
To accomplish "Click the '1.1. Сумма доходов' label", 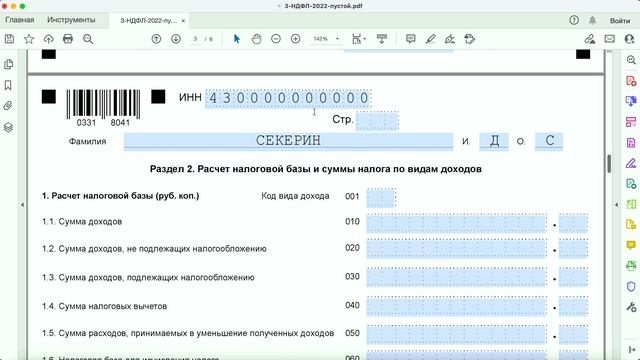I will pyautogui.click(x=82, y=222).
